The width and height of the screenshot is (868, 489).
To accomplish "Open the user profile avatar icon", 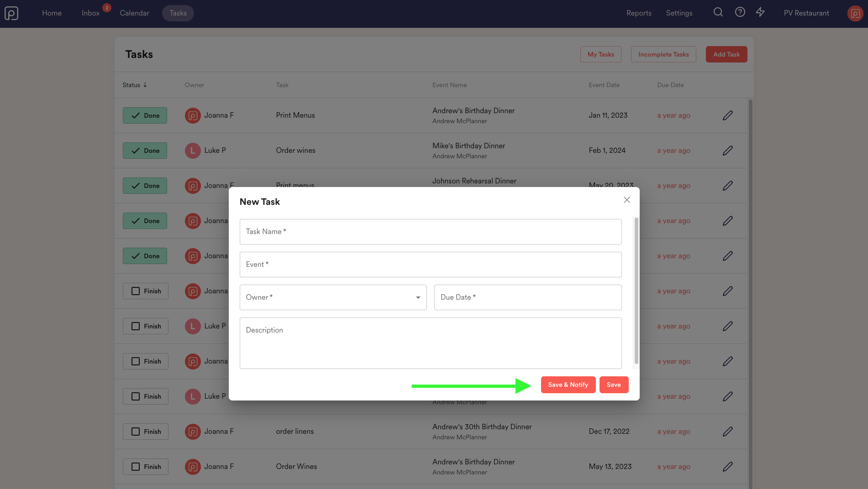I will [x=855, y=13].
